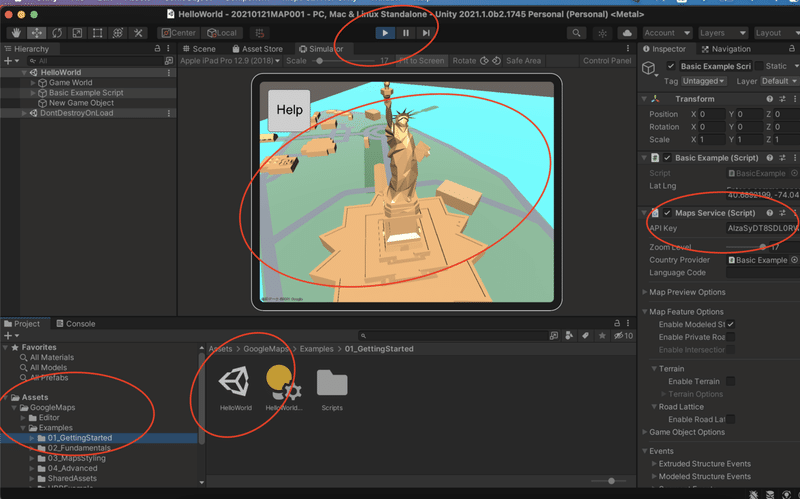Screen dimensions: 800x499
Task: Switch to the Asset Store tab
Action: coord(257,49)
